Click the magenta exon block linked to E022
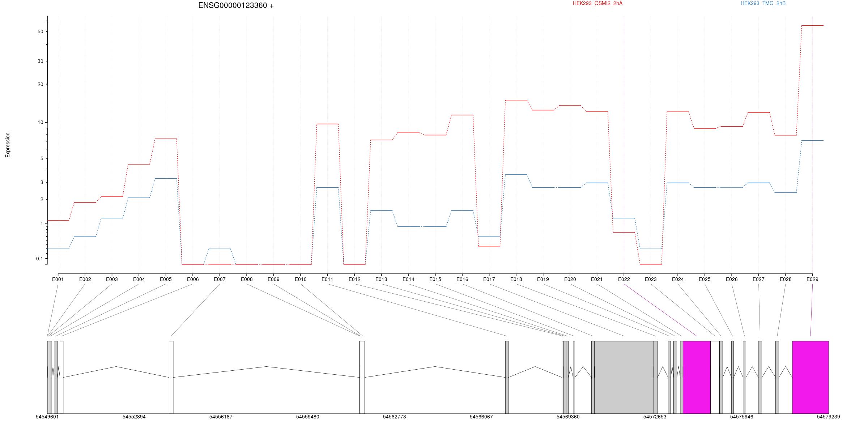868x434 pixels. [x=697, y=377]
